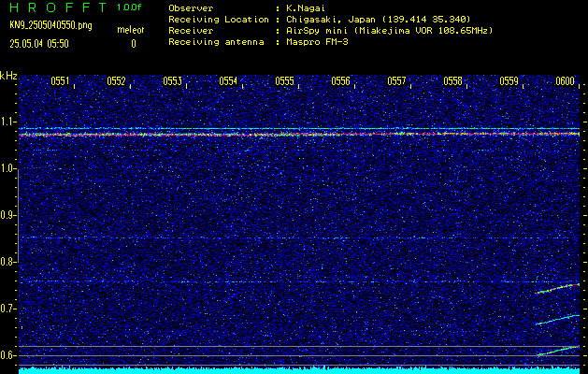Click the 0558 time marker

453,81
